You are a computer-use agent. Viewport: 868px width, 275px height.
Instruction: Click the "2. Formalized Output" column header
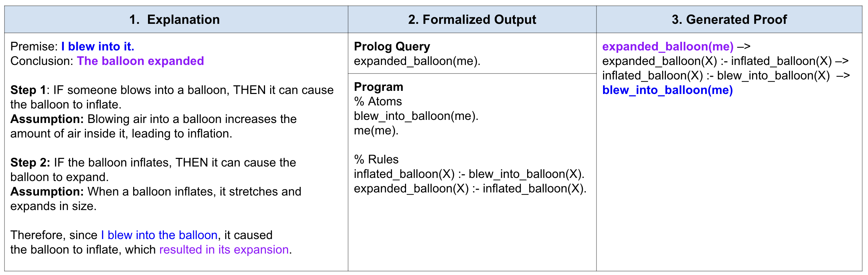(x=472, y=20)
